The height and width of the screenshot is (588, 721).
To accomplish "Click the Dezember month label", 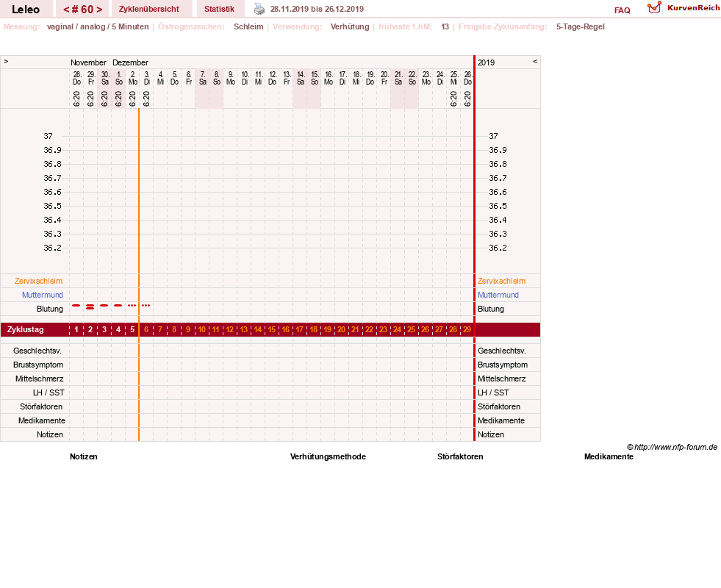I will [131, 62].
